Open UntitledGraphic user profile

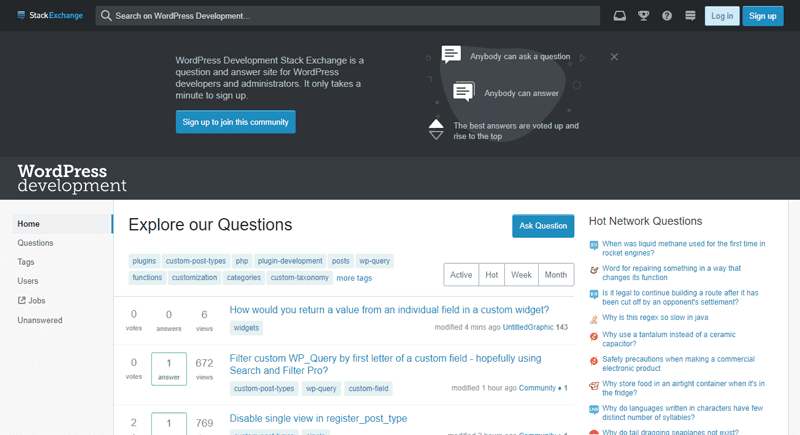528,327
